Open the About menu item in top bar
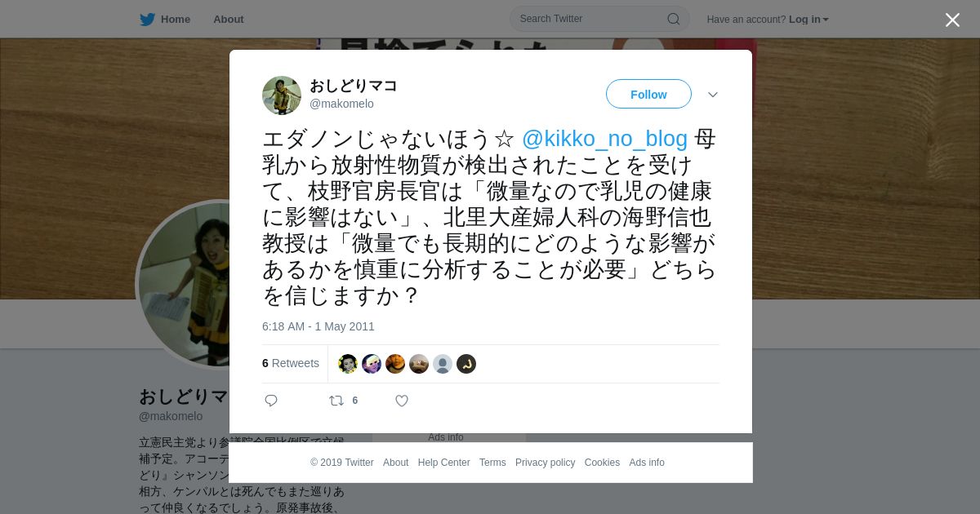 click(x=229, y=19)
